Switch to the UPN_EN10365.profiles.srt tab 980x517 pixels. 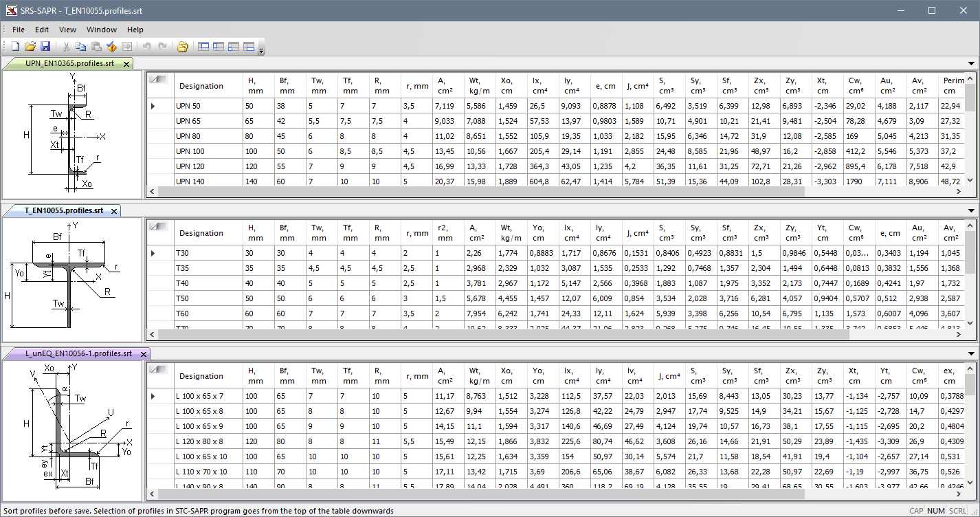(x=69, y=63)
